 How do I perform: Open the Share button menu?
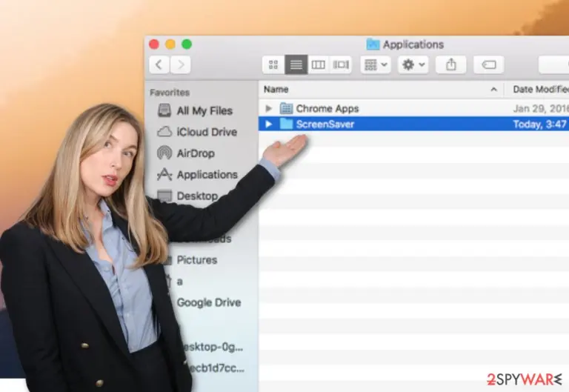tap(450, 64)
